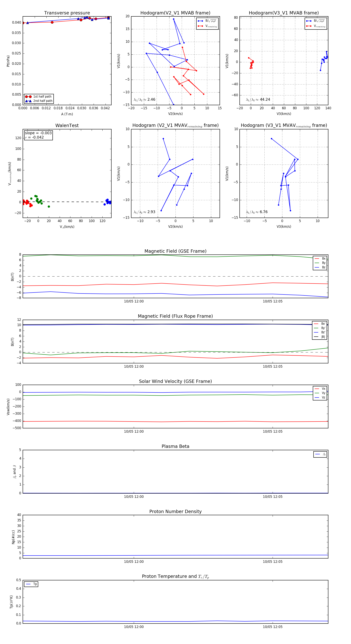
Task: Click the "Magnetic Field (GSE Frame)" title
Action: 175,251
